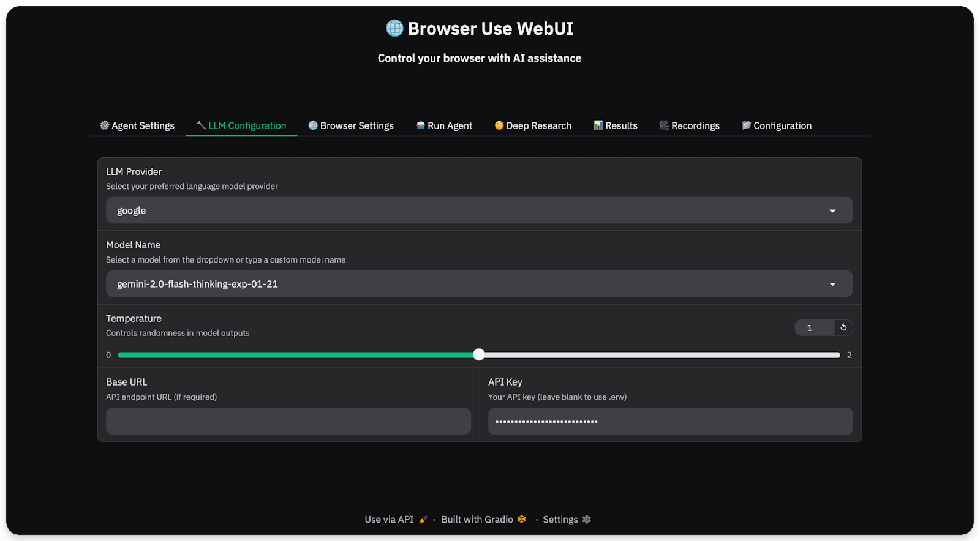Open the Built with Gradio link
Image resolution: width=980 pixels, height=541 pixels.
(x=477, y=520)
